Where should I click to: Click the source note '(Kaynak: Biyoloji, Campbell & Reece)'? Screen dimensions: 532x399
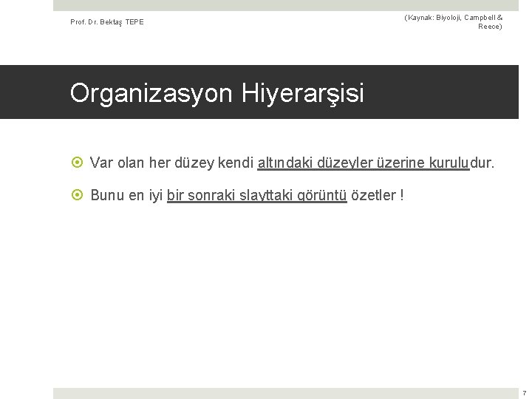(453, 22)
